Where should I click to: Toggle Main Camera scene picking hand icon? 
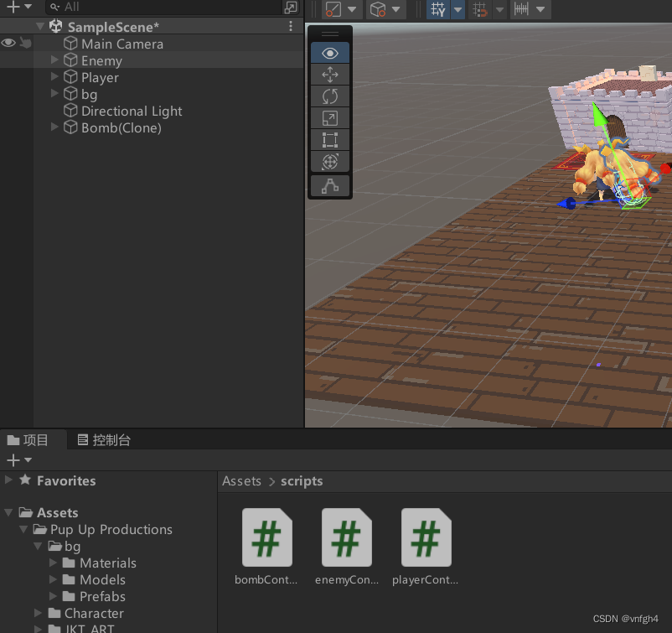pyautogui.click(x=25, y=43)
